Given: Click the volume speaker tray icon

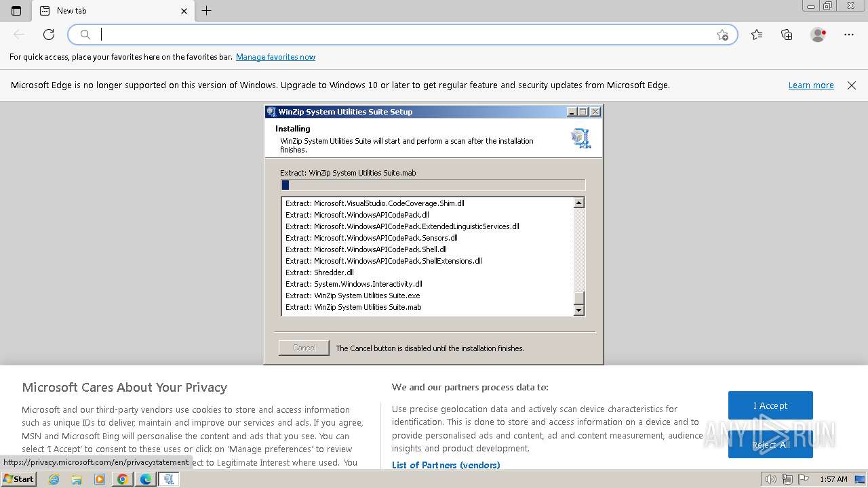Looking at the screenshot, I should [770, 479].
